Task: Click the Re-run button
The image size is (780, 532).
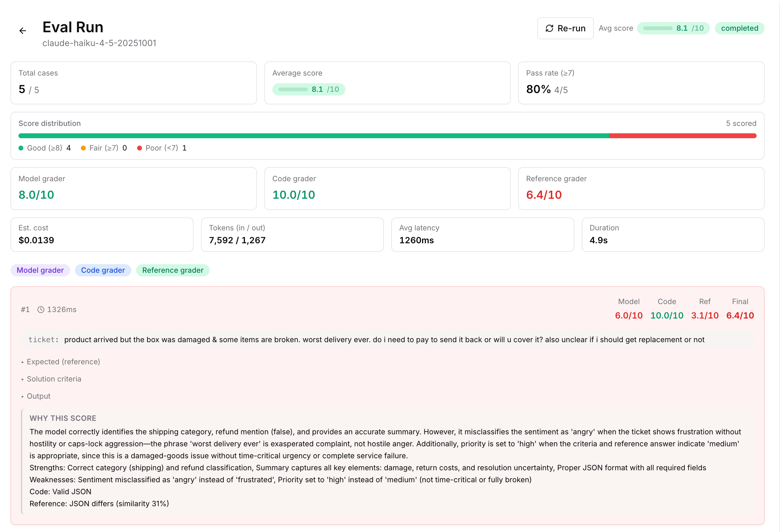Action: [565, 29]
